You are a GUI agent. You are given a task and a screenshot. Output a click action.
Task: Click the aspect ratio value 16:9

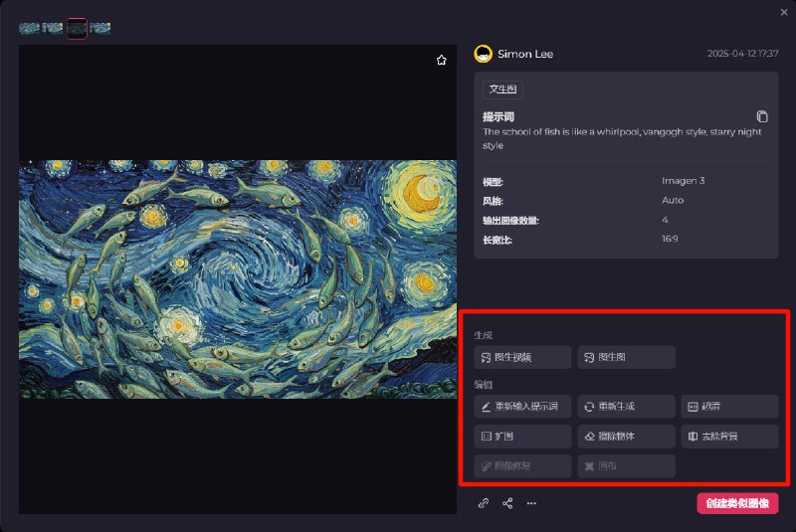pyautogui.click(x=670, y=239)
